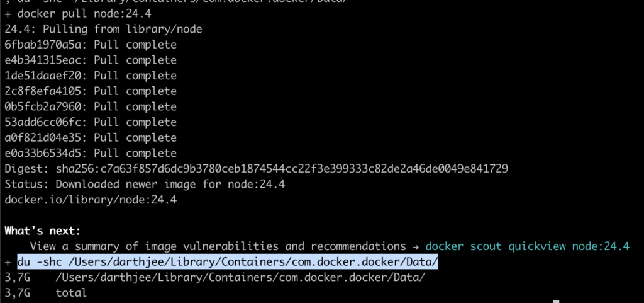Click layer 1de51daaef20 pull status line
644x303 pixels.
click(91, 76)
